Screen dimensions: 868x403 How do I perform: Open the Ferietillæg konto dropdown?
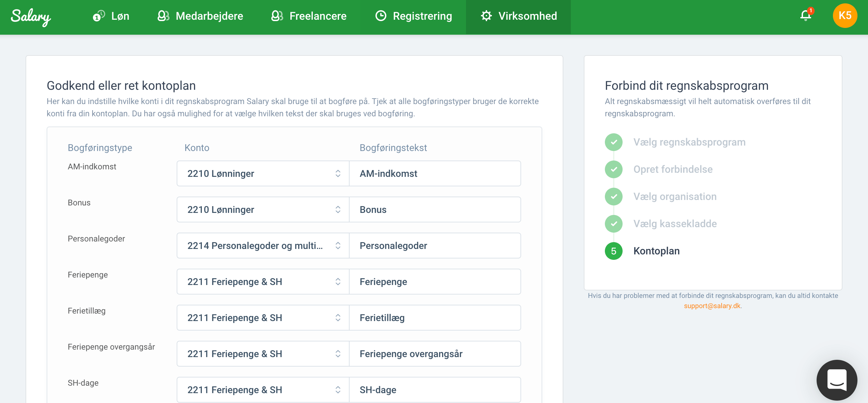(x=337, y=317)
